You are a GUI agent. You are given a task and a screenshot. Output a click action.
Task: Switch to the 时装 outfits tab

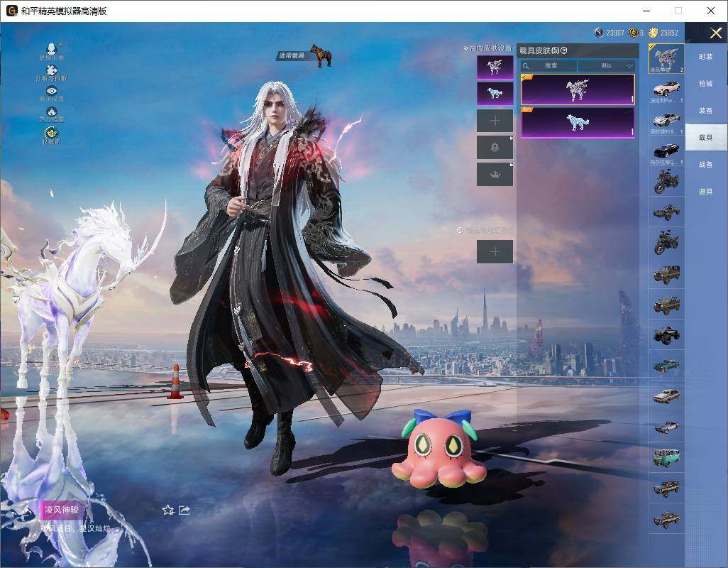[706, 57]
